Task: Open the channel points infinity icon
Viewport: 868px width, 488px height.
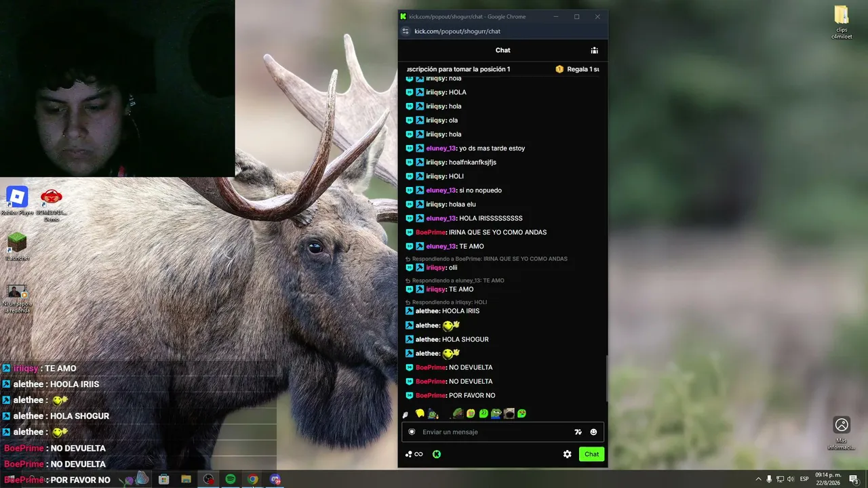Action: coord(414,454)
